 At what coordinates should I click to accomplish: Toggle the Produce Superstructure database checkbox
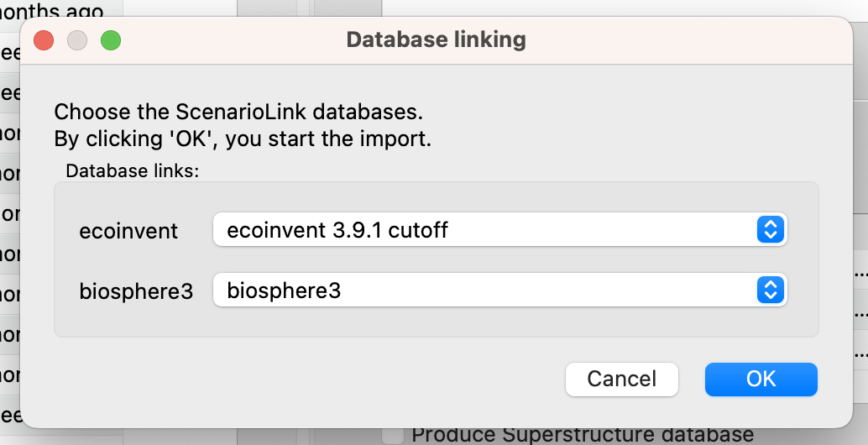click(393, 436)
